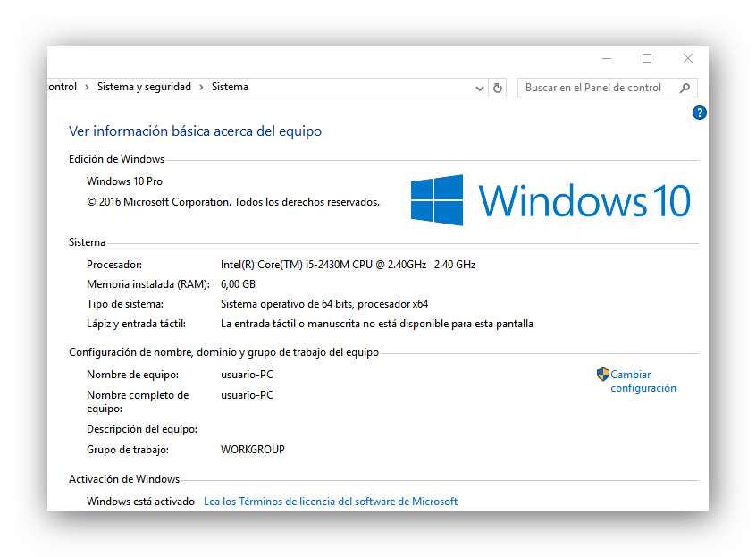Viewport: 756px width, 557px height.
Task: Minimize the Sistema window
Action: tap(607, 58)
